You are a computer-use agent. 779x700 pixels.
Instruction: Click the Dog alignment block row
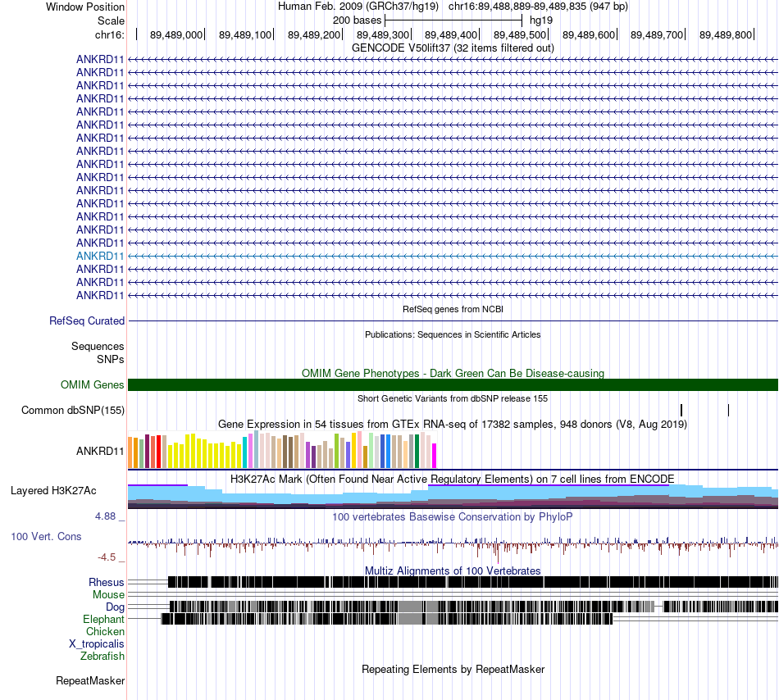[x=474, y=607]
